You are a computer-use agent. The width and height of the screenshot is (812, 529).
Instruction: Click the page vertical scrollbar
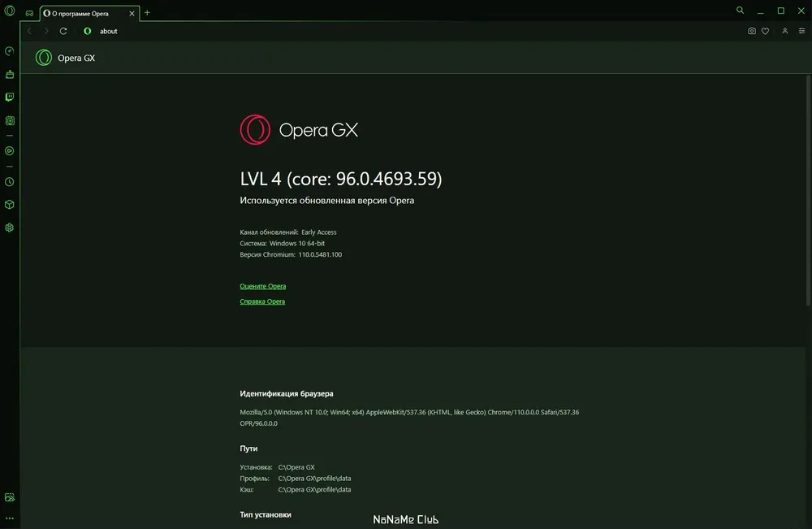[808, 190]
